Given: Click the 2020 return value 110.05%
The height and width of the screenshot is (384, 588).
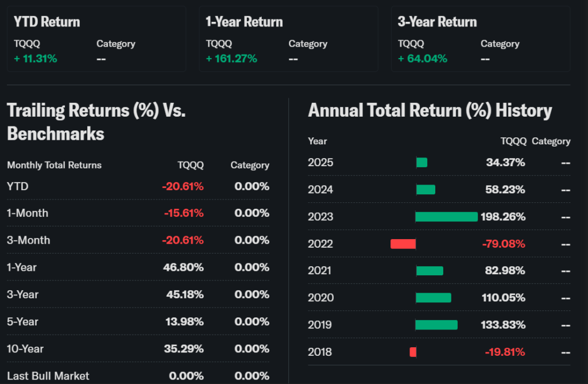Looking at the screenshot, I should 503,298.
